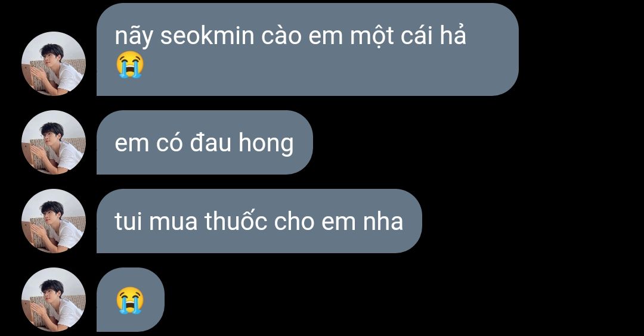The height and width of the screenshot is (336, 644).
Task: Click the crying emoji in the last bubble
Action: pyautogui.click(x=130, y=301)
